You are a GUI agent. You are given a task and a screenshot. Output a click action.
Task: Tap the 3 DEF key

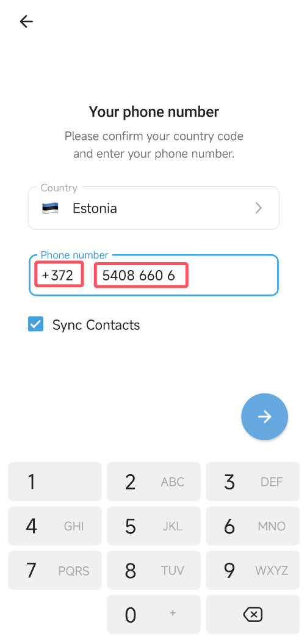pyautogui.click(x=253, y=481)
